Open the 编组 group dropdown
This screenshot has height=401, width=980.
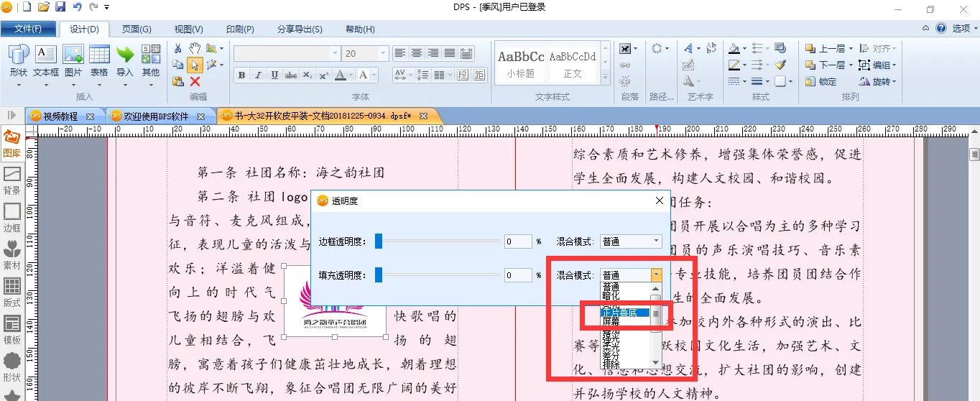tap(878, 65)
